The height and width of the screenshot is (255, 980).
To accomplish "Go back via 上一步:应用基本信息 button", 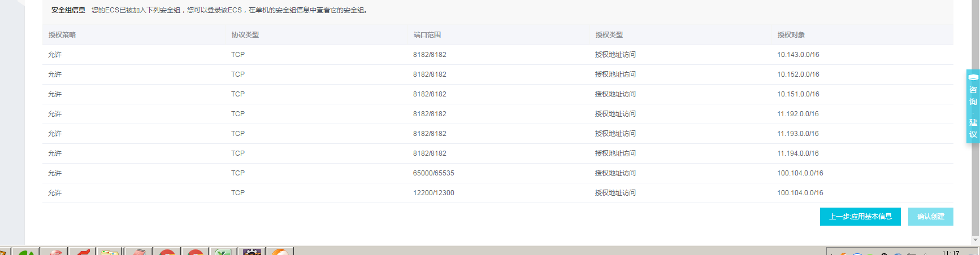I will coord(860,217).
